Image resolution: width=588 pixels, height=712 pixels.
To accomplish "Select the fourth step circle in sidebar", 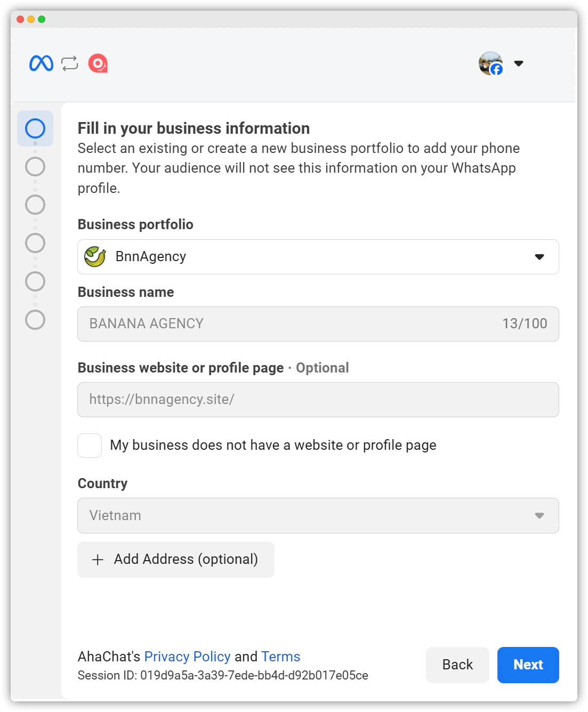I will 35,243.
